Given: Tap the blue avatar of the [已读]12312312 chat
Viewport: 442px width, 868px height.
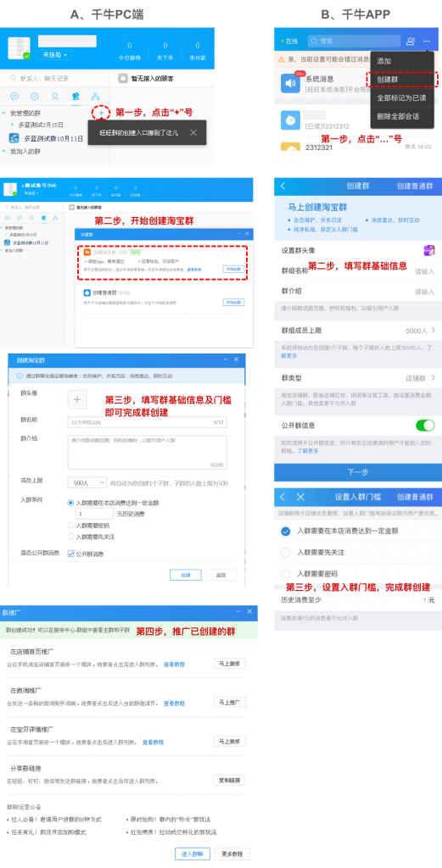Looking at the screenshot, I should [290, 120].
